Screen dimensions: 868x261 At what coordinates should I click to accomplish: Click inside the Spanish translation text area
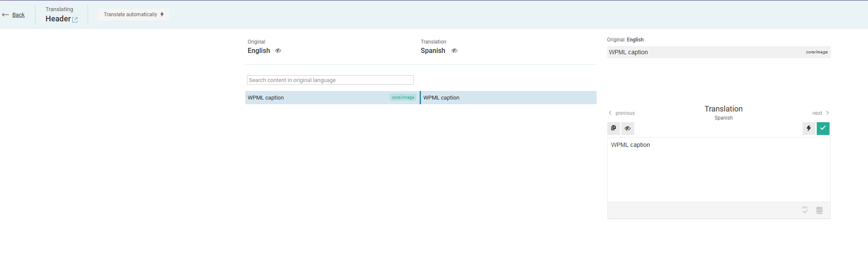click(x=719, y=169)
